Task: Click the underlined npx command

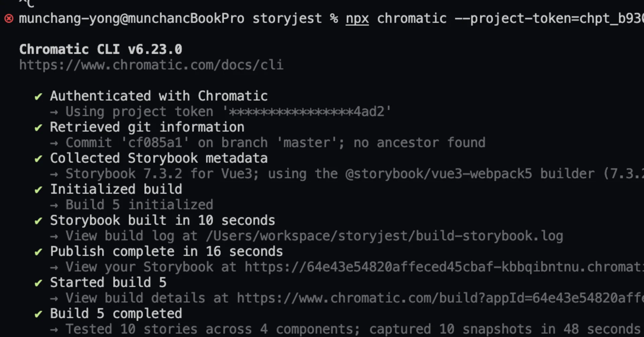Action: [x=357, y=18]
